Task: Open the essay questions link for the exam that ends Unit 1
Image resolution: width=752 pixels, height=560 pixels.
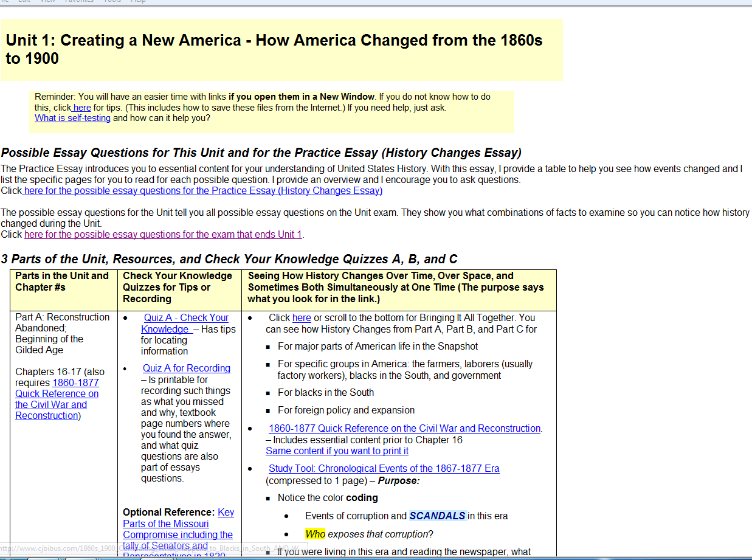Action: (163, 234)
